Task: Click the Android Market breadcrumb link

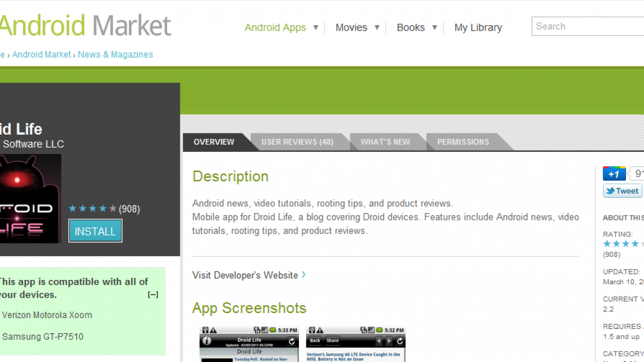Action: click(41, 55)
